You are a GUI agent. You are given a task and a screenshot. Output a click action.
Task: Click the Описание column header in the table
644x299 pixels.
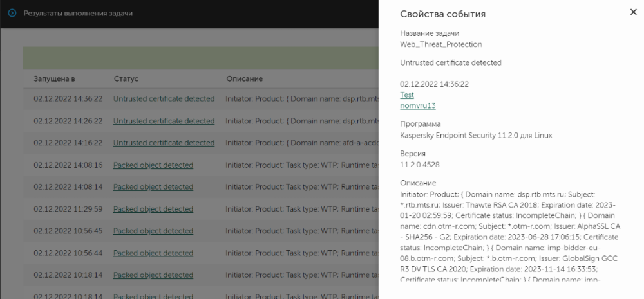click(x=244, y=78)
